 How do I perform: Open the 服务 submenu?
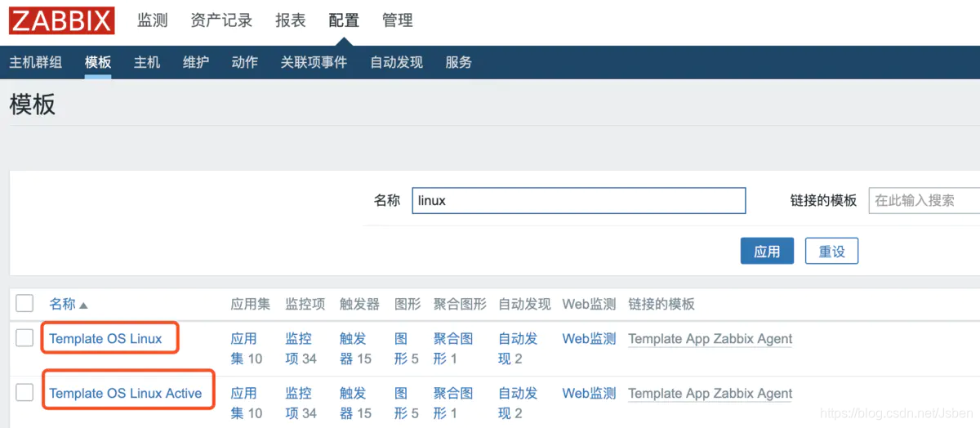click(x=459, y=62)
